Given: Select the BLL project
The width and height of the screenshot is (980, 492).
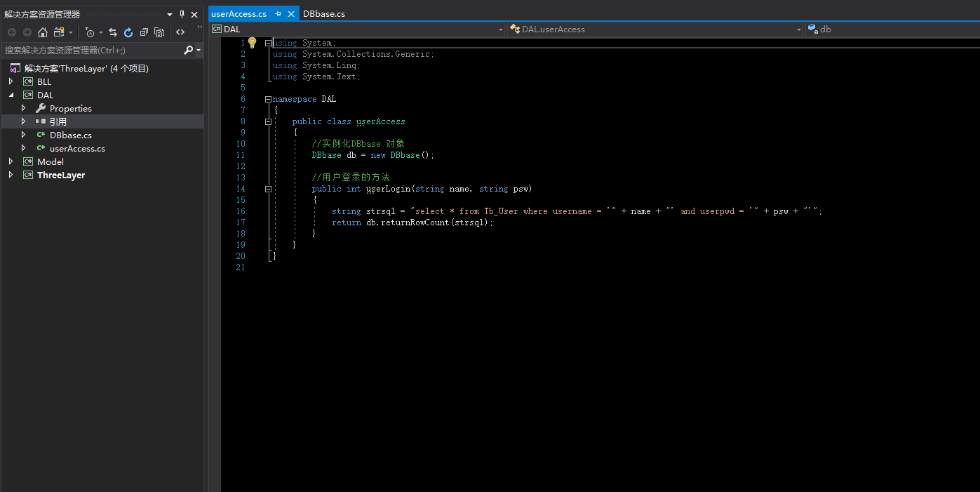Looking at the screenshot, I should coord(44,82).
